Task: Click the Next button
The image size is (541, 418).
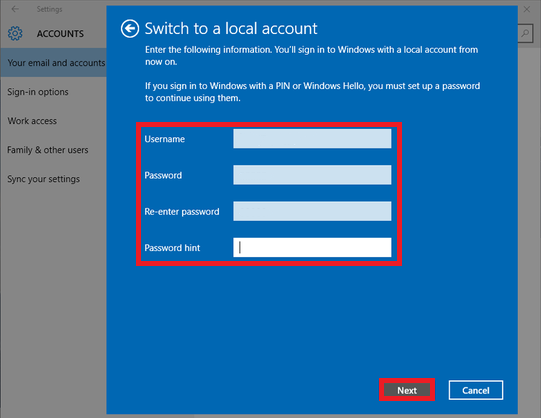Action: 407,390
